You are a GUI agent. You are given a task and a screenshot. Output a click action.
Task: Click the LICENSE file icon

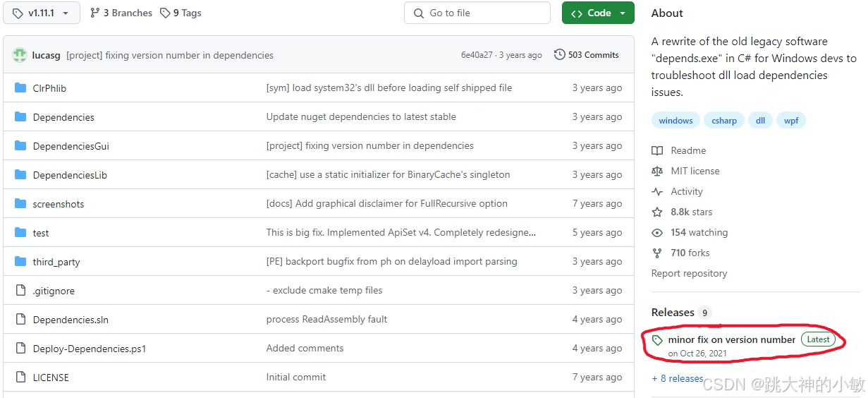tap(20, 378)
